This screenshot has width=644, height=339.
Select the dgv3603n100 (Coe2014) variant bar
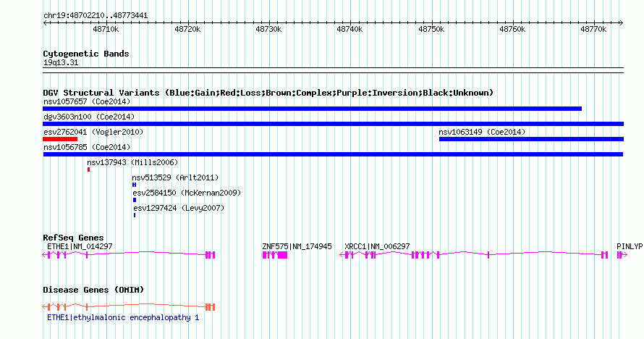pos(333,124)
